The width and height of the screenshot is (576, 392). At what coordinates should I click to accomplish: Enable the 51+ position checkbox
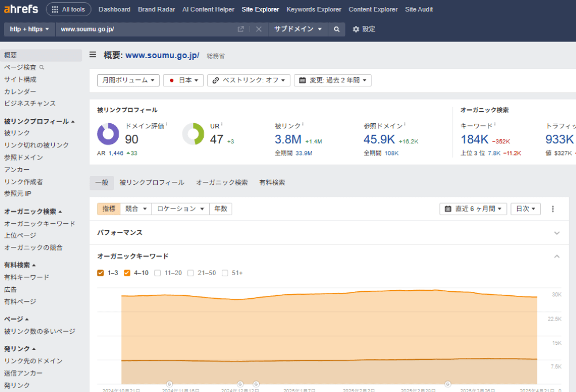click(x=225, y=273)
